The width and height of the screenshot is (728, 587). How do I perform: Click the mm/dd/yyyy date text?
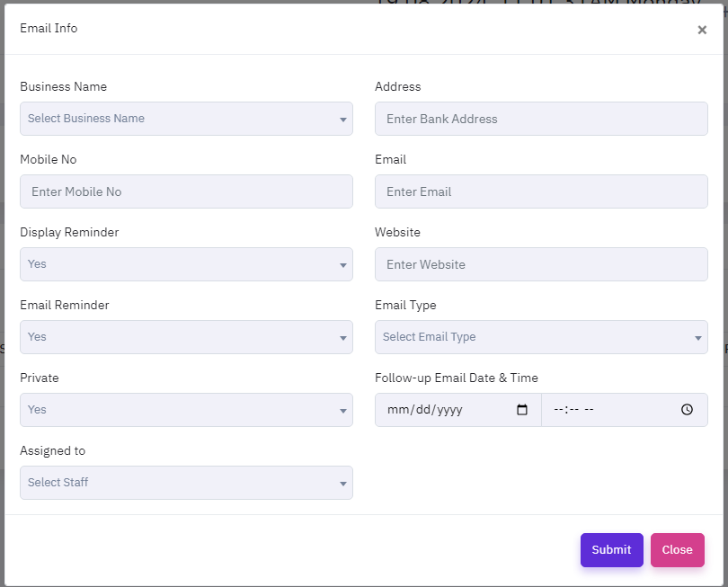(424, 410)
